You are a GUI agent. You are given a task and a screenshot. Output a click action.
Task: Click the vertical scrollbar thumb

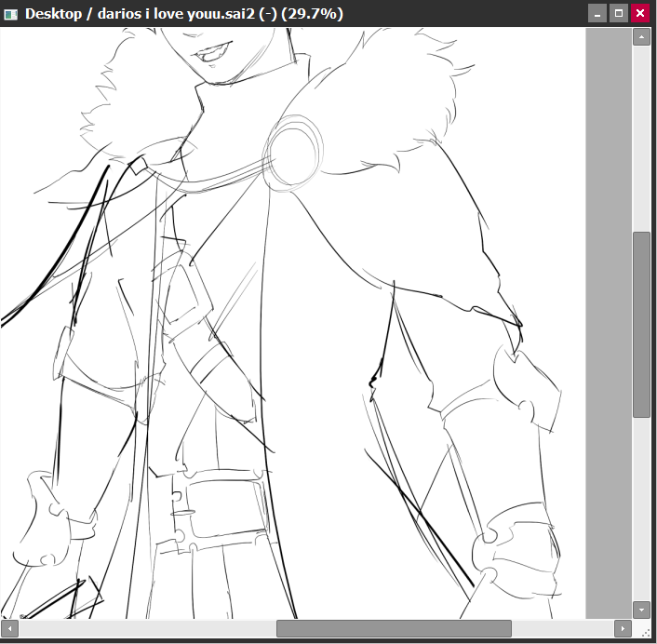point(641,324)
